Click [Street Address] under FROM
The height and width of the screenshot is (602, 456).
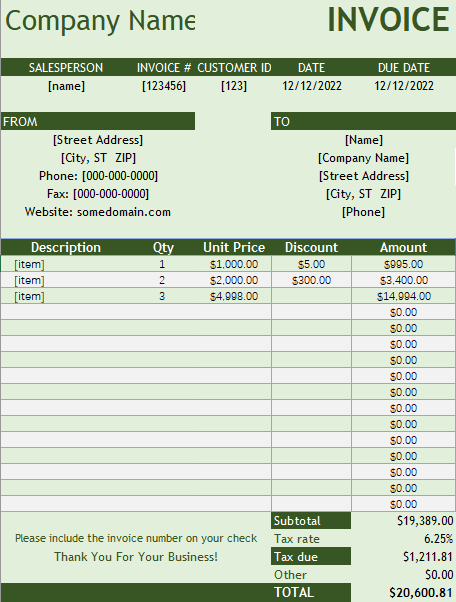point(98,140)
